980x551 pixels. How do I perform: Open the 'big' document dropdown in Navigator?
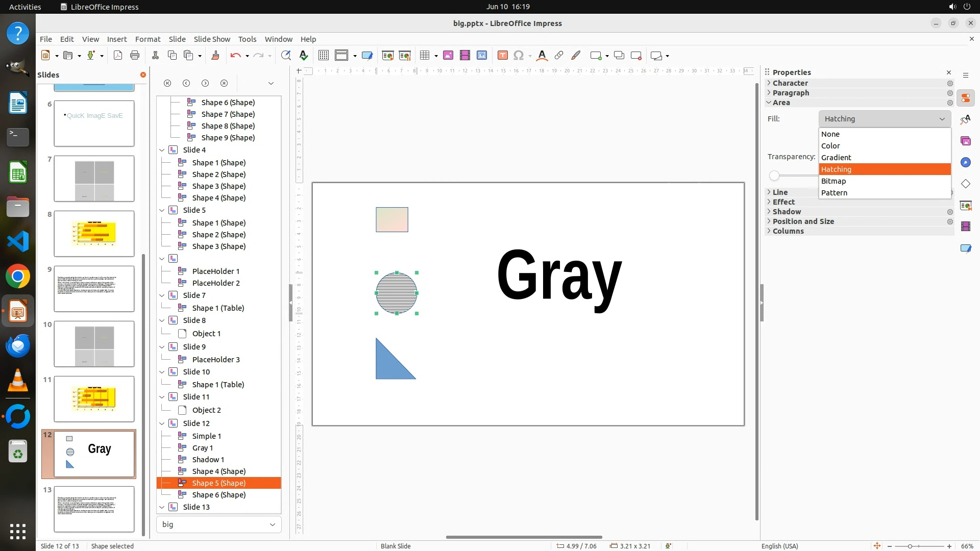pos(272,524)
